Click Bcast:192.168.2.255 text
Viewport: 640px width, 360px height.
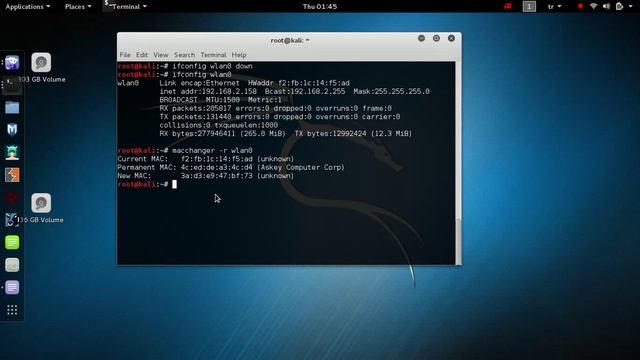point(305,91)
